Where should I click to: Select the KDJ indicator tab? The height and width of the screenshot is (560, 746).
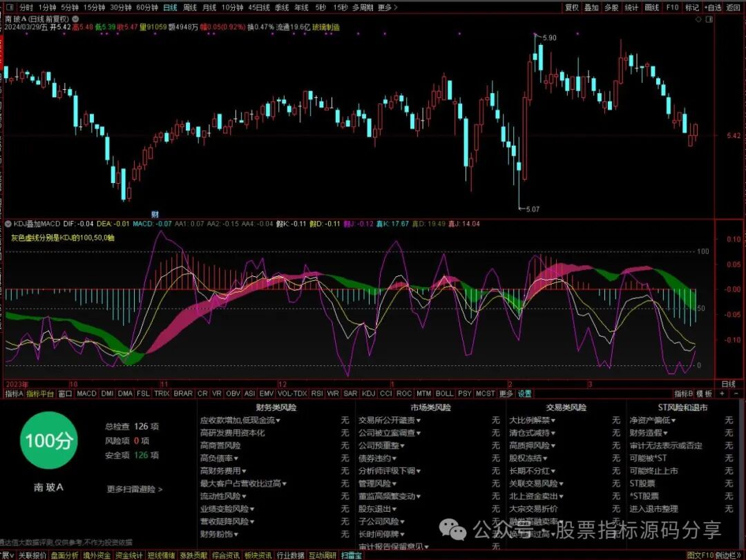[368, 394]
